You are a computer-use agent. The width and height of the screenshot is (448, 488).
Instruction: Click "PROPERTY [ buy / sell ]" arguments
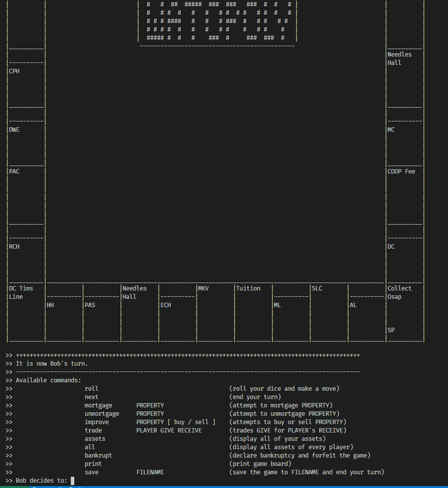[176, 422]
